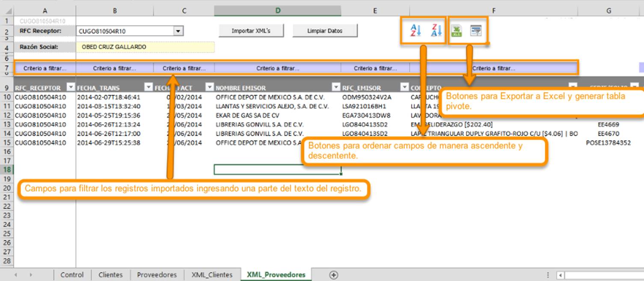The image size is (644, 281).
Task: Open the filter icon on FECHA_TRANS header
Action: point(148,87)
